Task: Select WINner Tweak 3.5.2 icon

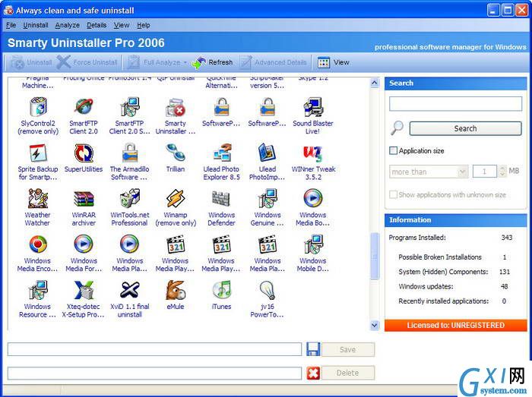Action: coord(313,153)
